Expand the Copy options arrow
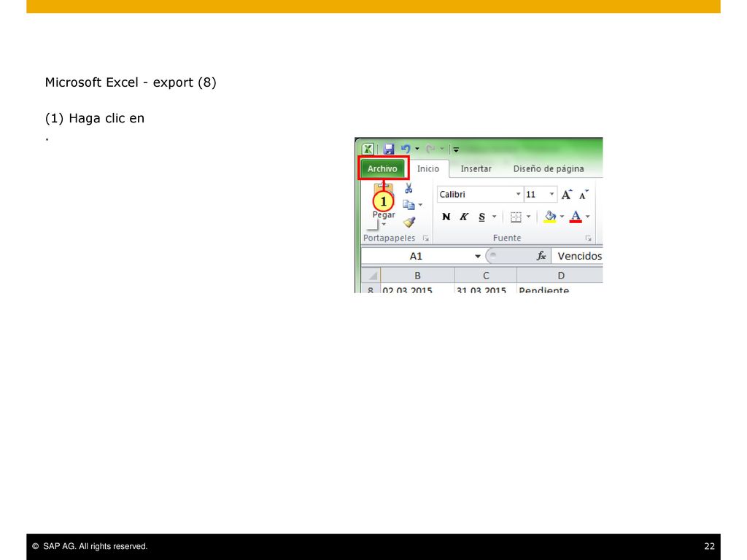Screen dimensions: 747x560 click(x=420, y=205)
